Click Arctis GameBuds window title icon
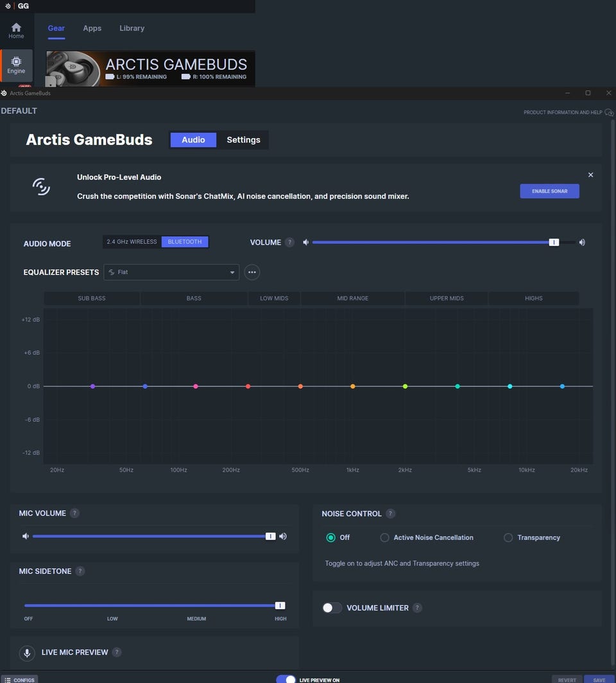The width and height of the screenshot is (616, 683). 4,93
